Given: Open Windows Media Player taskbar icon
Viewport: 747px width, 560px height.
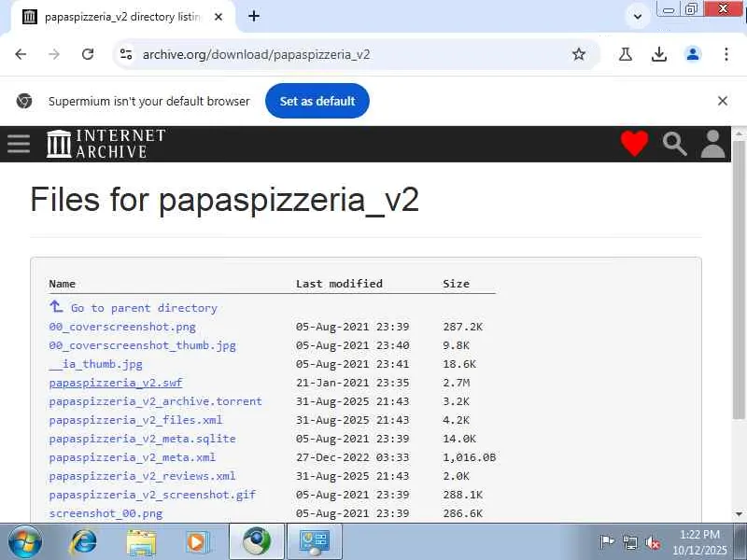Looking at the screenshot, I should (x=197, y=542).
